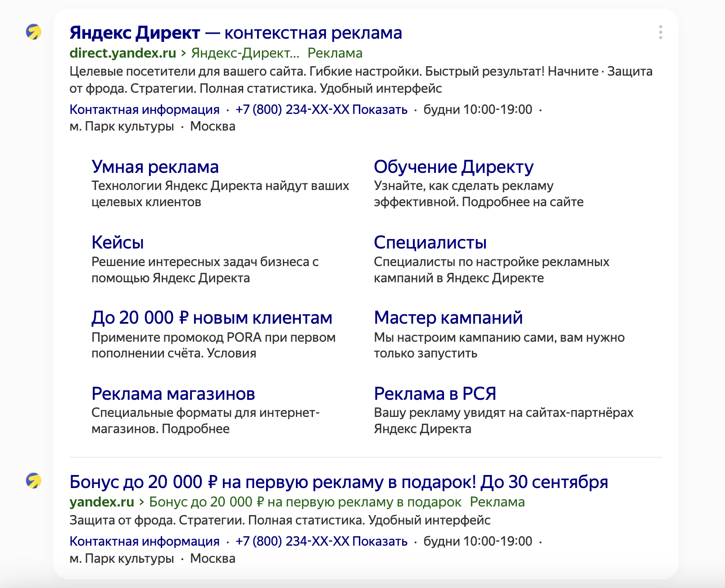Click the green 'Бонус до 20 000 ₽' breadcrumb path
The image size is (725, 588).
305,502
